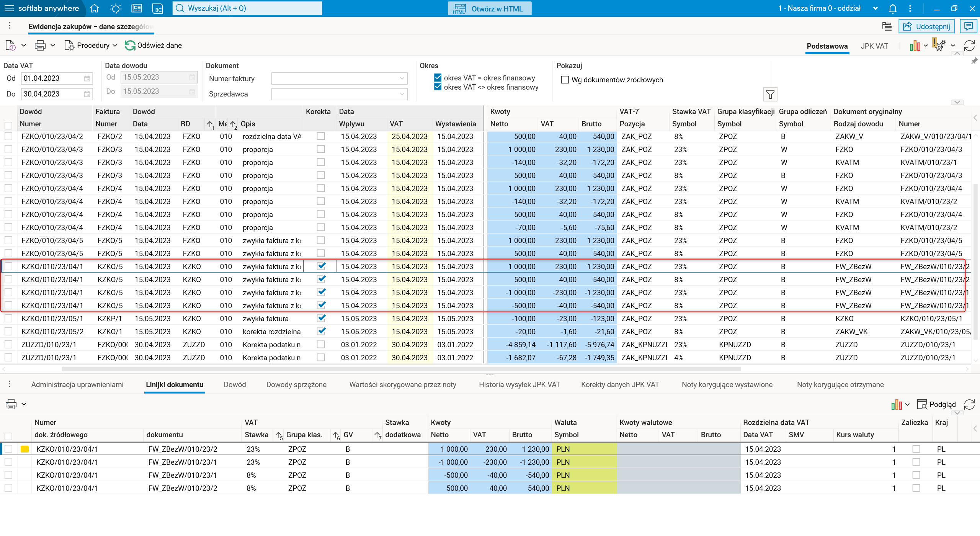Click the green Odśwież dane refresh icon
Image resolution: width=980 pixels, height=536 pixels.
tap(130, 46)
